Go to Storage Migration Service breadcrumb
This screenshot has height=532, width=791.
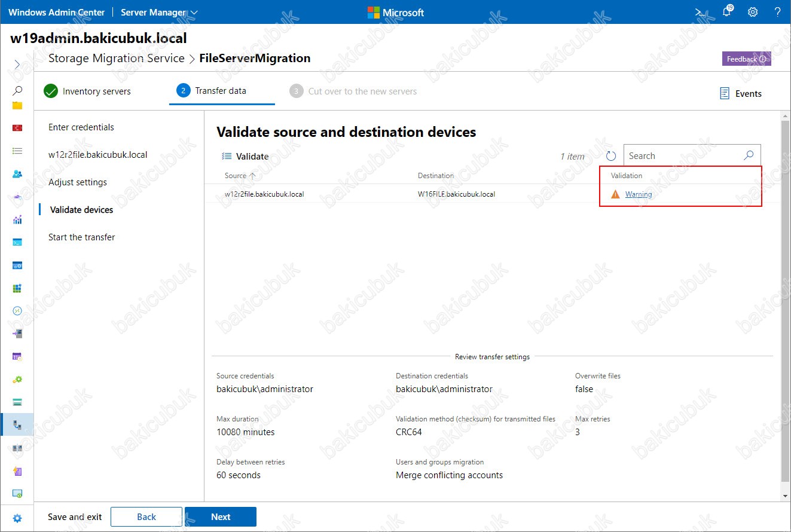116,58
